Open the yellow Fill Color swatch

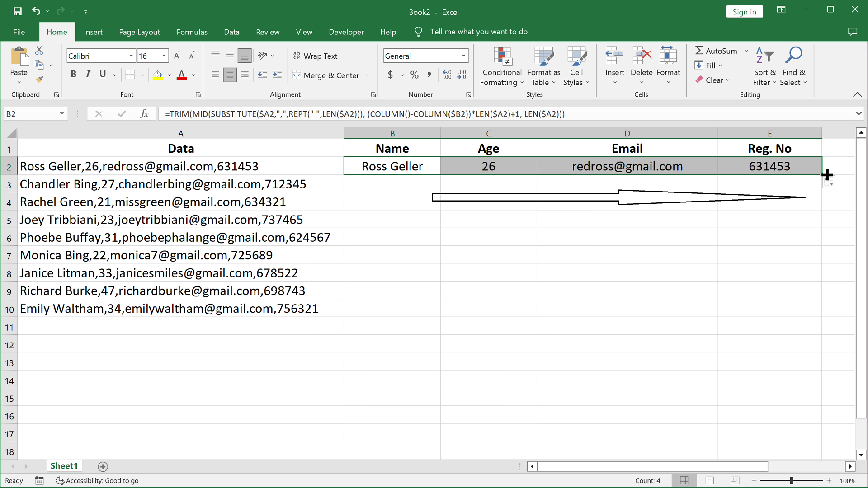click(x=157, y=75)
